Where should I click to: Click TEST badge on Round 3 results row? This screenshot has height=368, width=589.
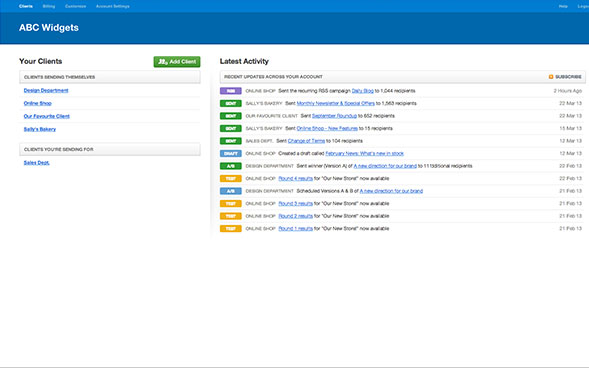(231, 204)
